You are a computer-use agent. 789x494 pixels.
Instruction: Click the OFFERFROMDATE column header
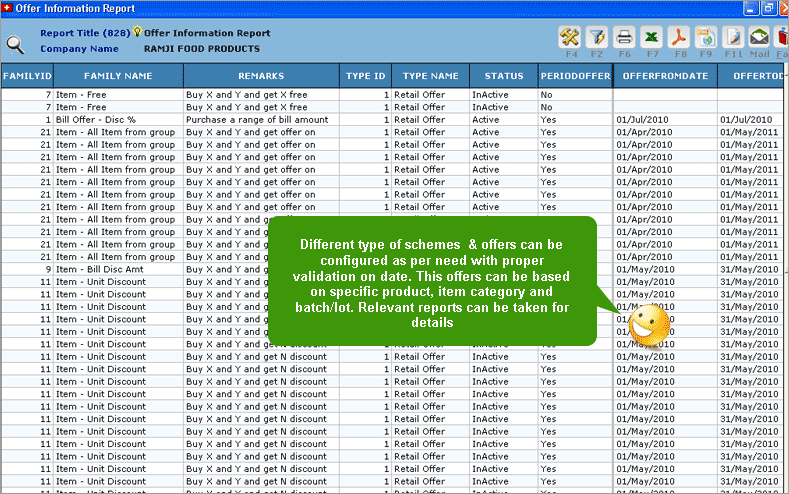(665, 76)
